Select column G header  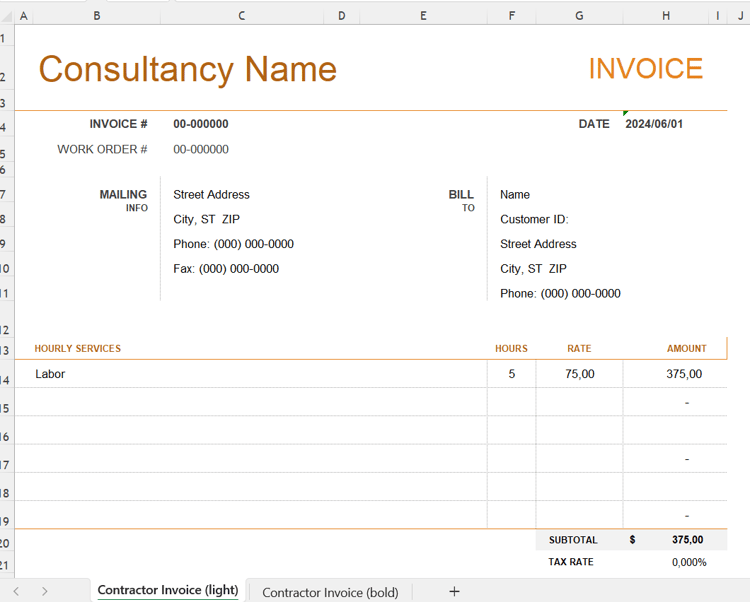coord(579,16)
